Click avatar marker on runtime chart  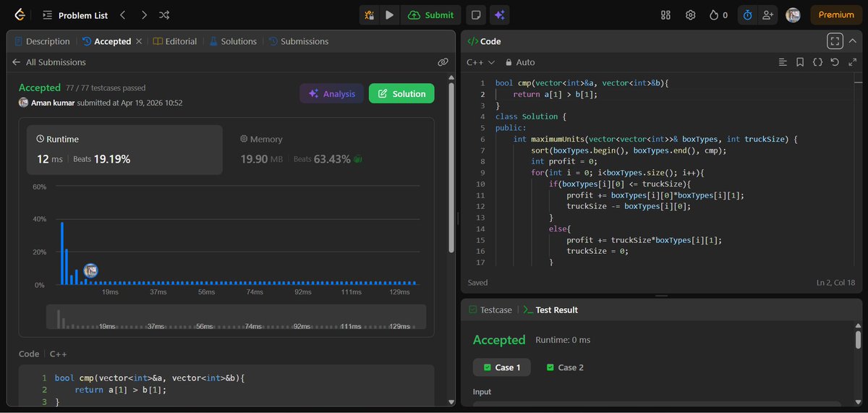(x=90, y=271)
